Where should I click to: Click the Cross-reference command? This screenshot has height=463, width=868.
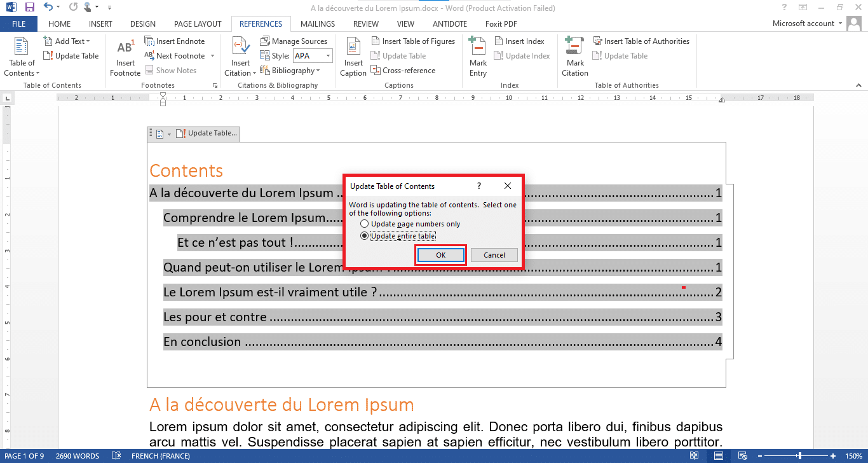pos(403,71)
